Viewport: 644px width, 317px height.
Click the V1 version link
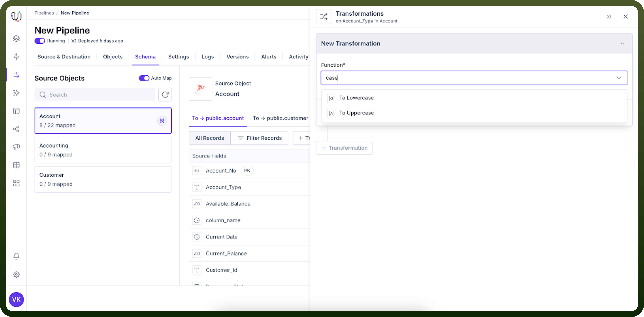coord(74,41)
